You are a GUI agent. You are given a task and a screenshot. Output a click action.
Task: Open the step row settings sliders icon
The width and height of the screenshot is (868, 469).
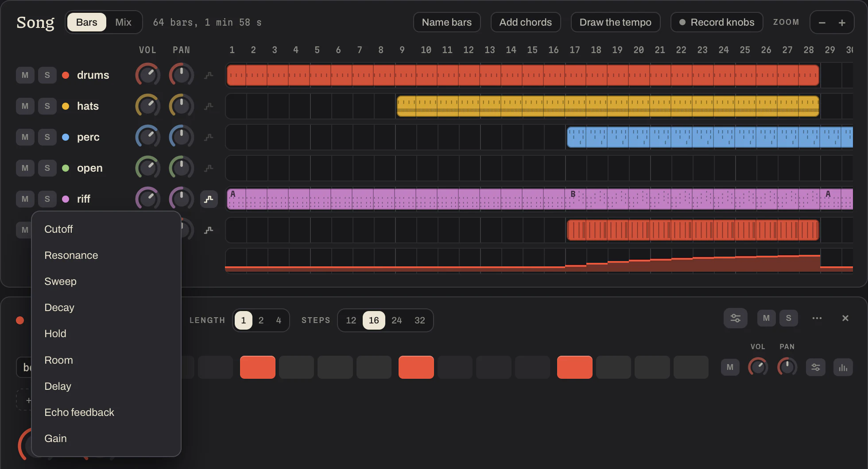[816, 367]
